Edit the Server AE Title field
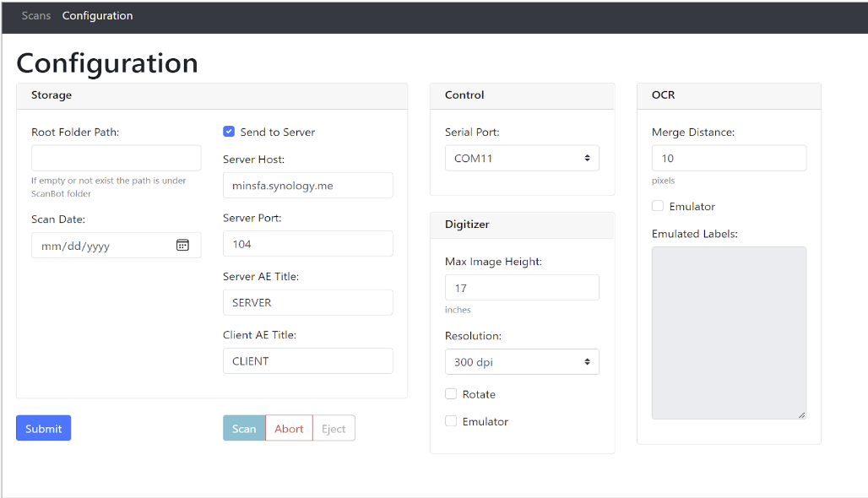The height and width of the screenshot is (498, 868). point(308,303)
